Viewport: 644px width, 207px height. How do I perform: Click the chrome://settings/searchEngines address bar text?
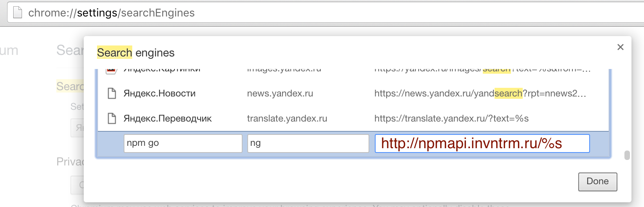[x=112, y=13]
